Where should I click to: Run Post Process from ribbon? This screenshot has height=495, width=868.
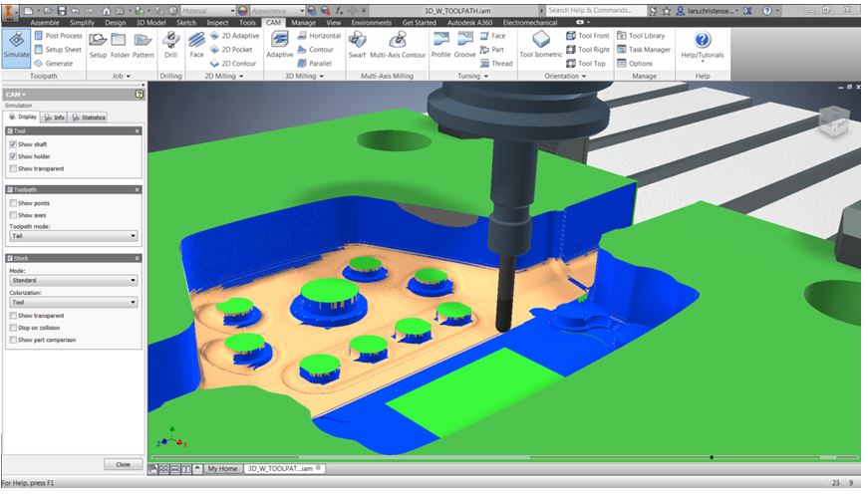coord(58,36)
